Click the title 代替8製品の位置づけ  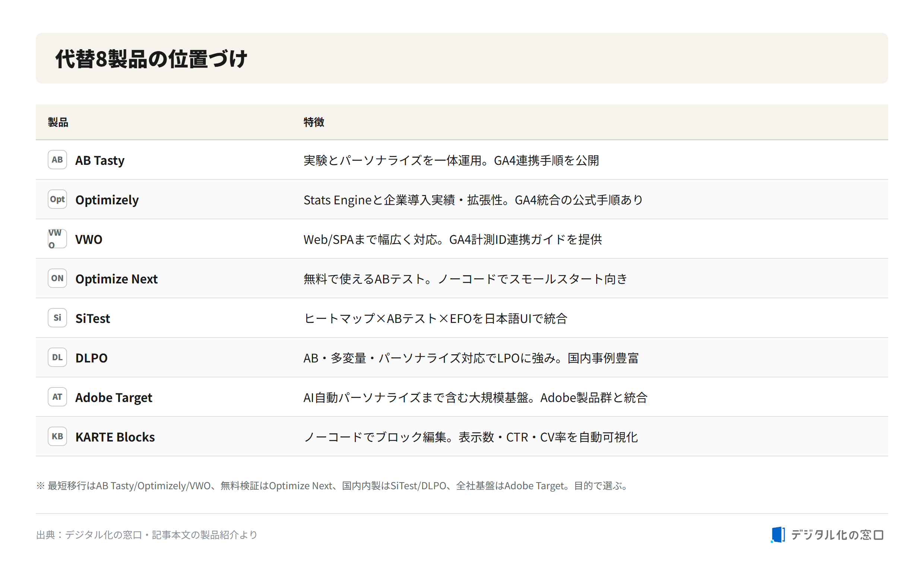point(151,59)
